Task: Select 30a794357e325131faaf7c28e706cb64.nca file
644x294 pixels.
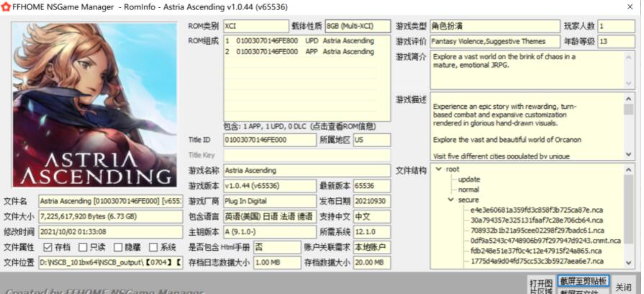Action: tap(537, 220)
